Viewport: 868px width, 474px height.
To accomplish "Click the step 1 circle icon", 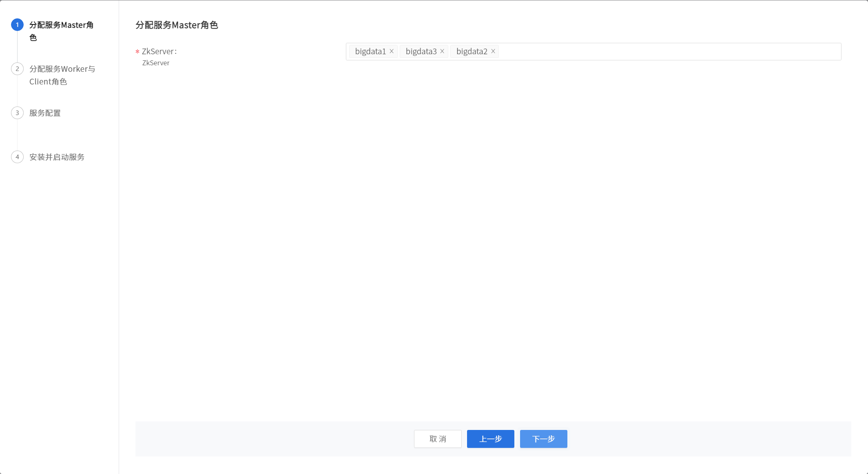I will tap(17, 25).
